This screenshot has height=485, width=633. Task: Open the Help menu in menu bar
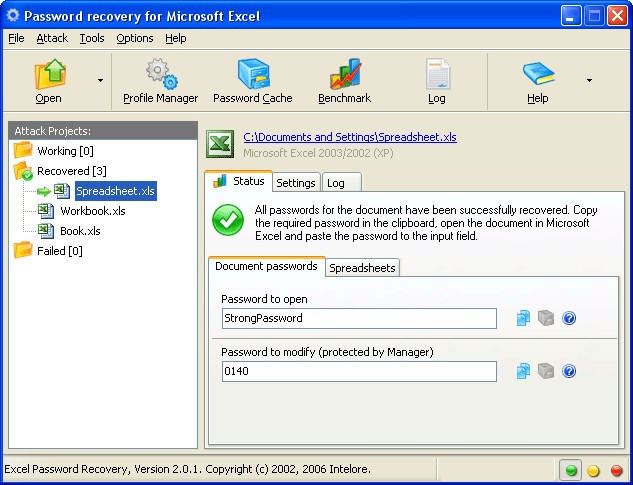(x=176, y=38)
